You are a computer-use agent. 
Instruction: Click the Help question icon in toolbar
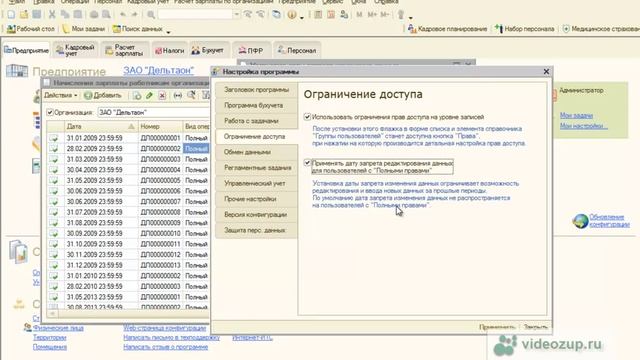coord(292,15)
